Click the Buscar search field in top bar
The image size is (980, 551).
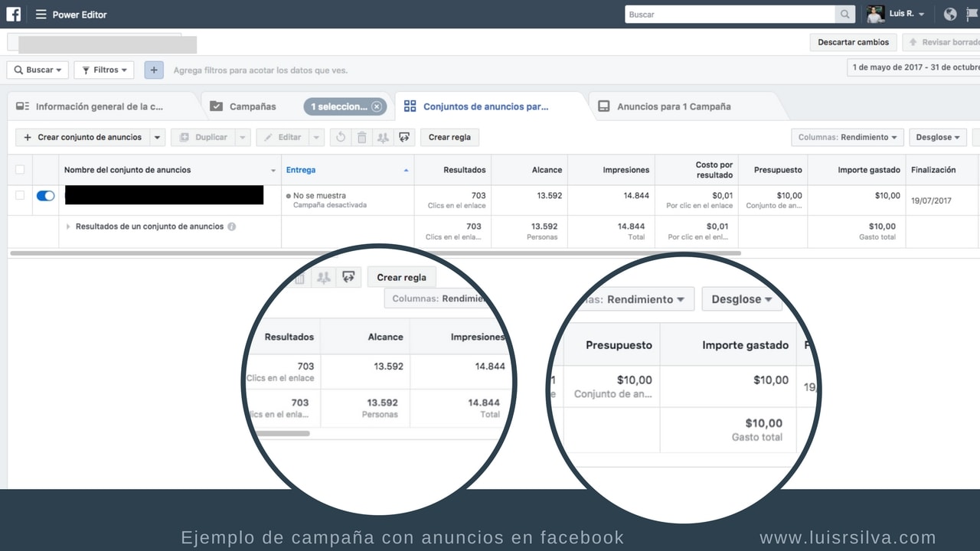(x=730, y=14)
